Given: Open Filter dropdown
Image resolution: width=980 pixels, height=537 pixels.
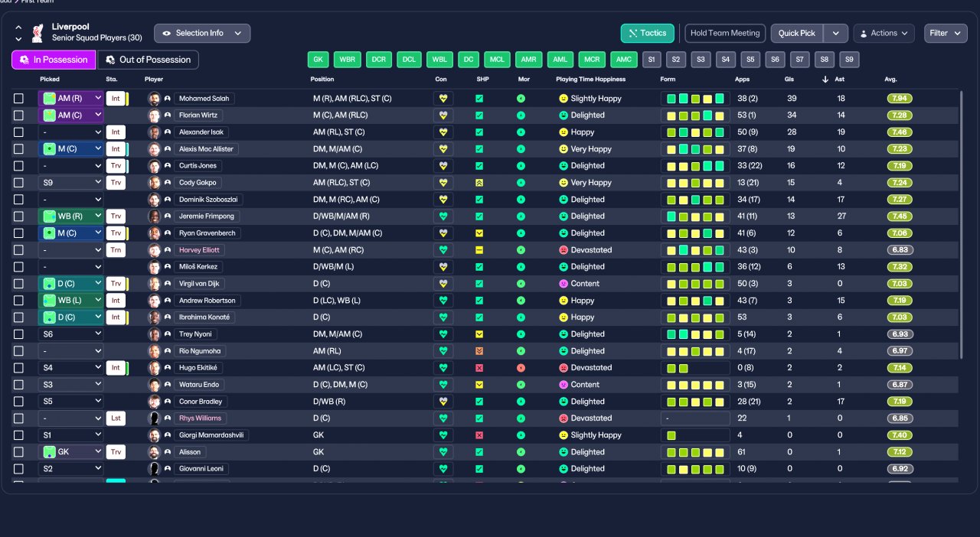Looking at the screenshot, I should click(946, 33).
